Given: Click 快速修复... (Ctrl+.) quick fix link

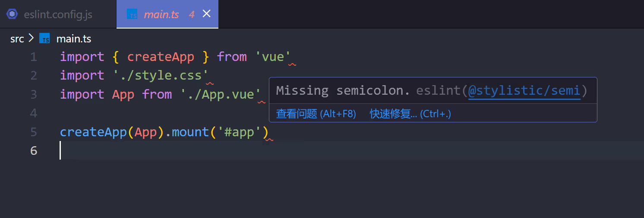Looking at the screenshot, I should [410, 114].
